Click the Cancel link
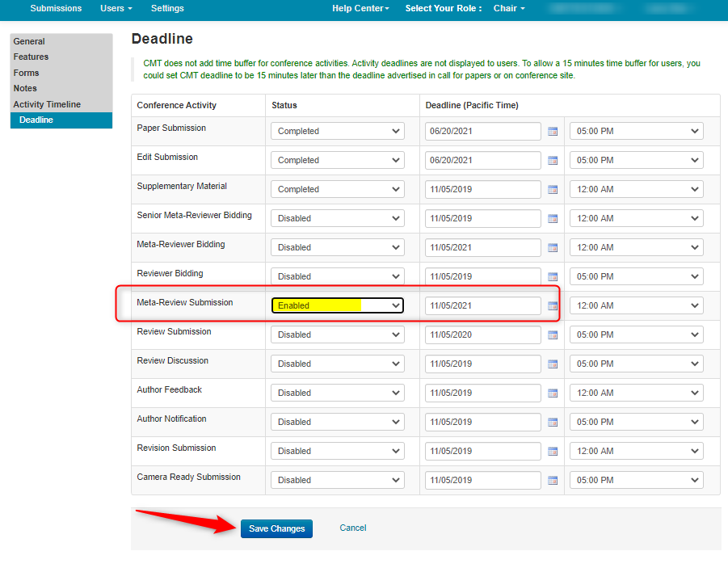This screenshot has height=568, width=728. (x=353, y=528)
